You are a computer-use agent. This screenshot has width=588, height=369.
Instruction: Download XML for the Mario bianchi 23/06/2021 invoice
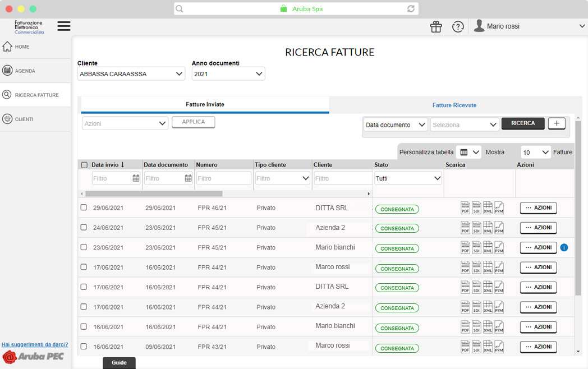tap(488, 247)
